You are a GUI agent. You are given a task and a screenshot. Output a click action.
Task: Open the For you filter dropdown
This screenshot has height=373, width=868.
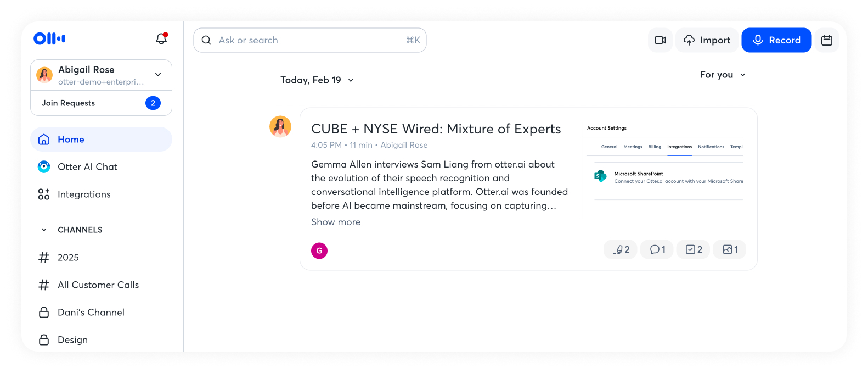pyautogui.click(x=722, y=75)
